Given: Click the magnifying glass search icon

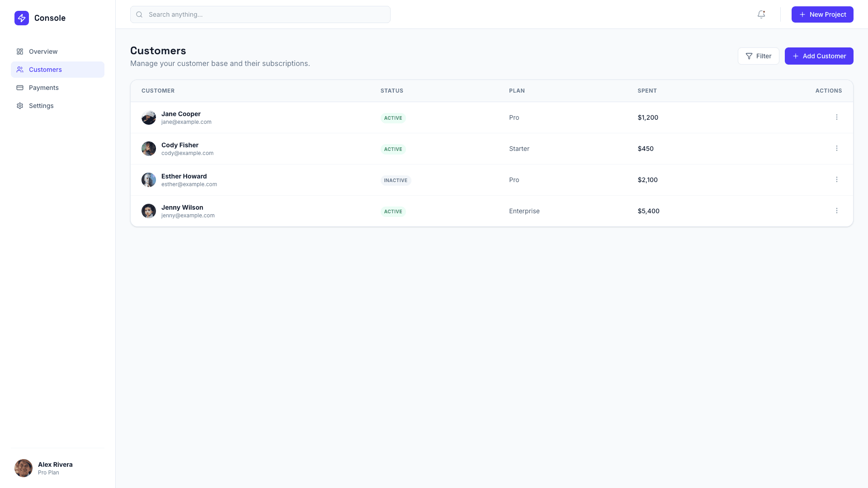Looking at the screenshot, I should pyautogui.click(x=139, y=14).
